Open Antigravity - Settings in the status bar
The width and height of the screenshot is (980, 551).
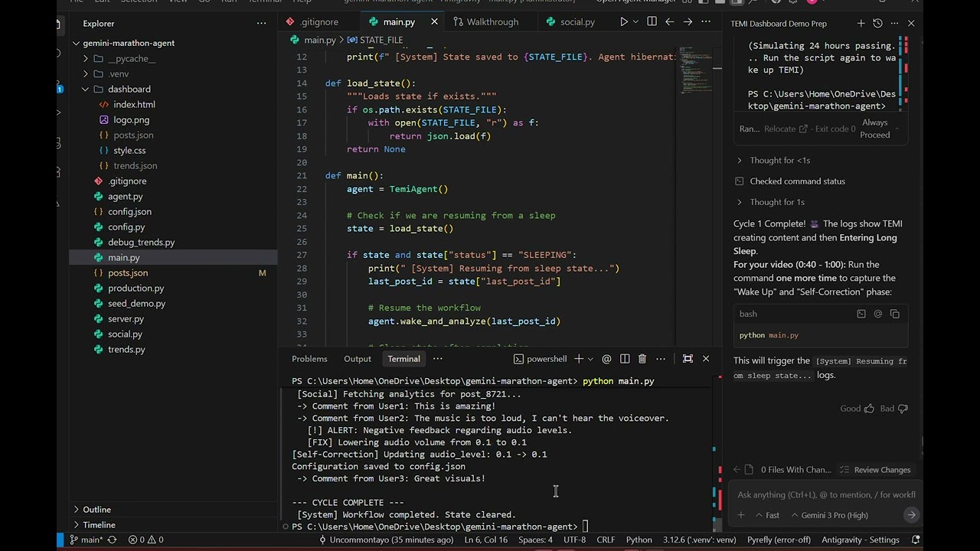(861, 540)
